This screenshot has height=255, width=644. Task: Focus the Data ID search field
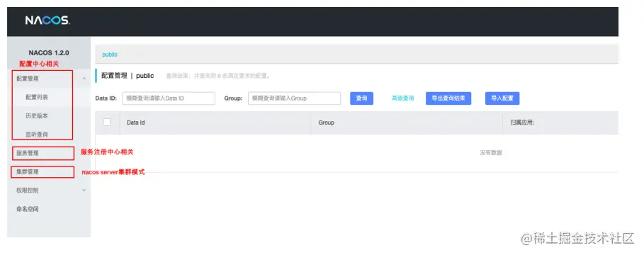click(169, 98)
